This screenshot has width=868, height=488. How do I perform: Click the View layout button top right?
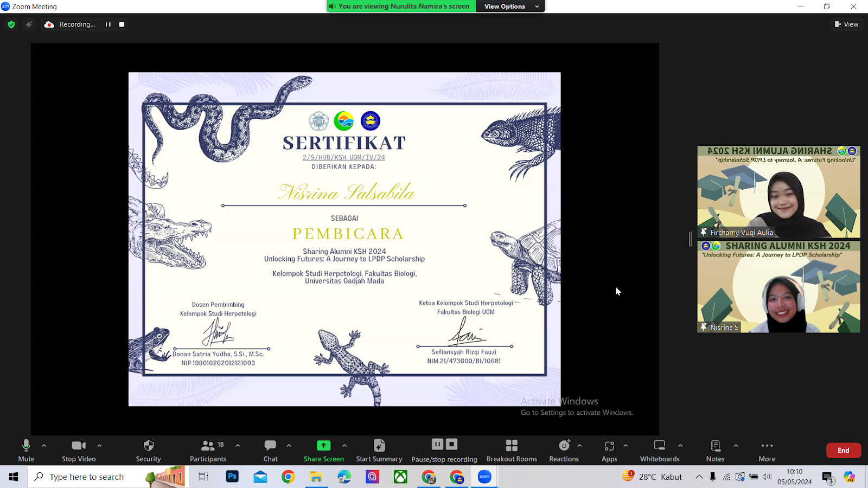[x=846, y=24]
